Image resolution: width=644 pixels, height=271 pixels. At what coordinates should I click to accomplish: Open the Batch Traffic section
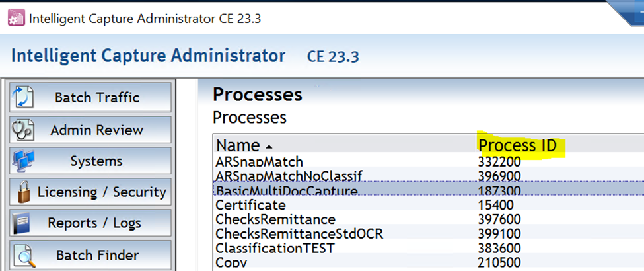point(90,97)
